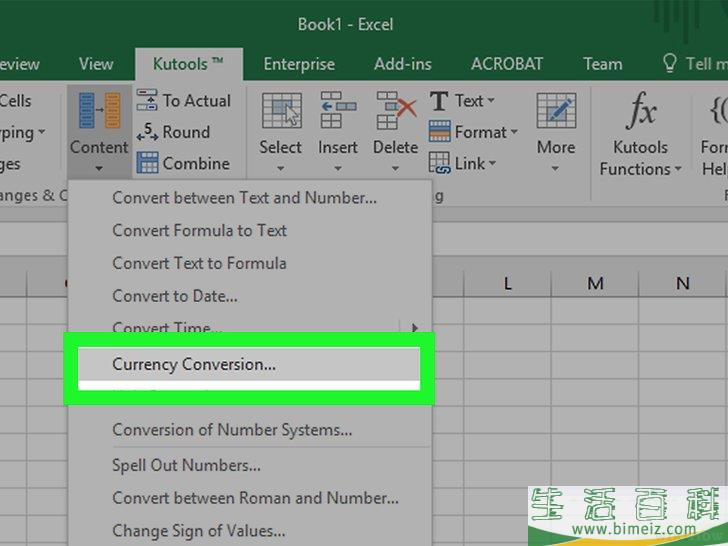Expand the Format dropdown arrow
The image size is (728, 546).
514,132
